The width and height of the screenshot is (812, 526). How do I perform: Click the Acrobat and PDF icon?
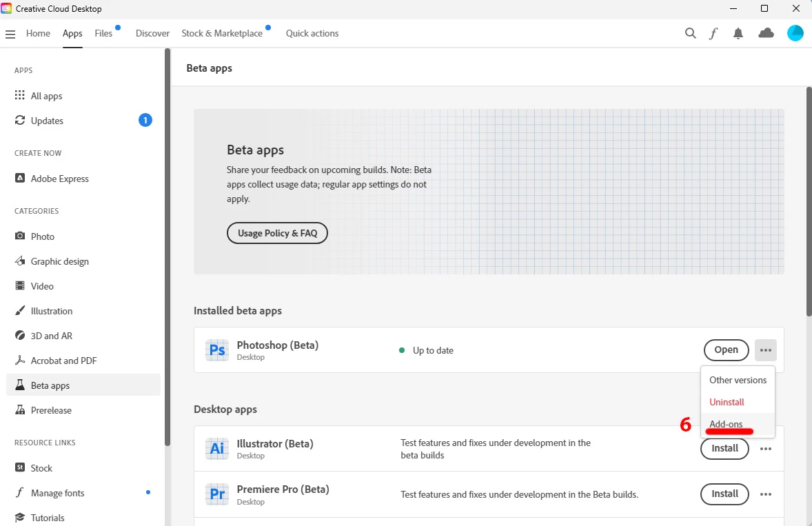[20, 361]
